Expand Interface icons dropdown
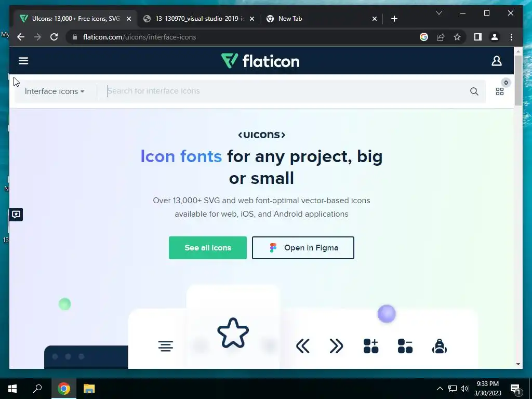 point(54,91)
